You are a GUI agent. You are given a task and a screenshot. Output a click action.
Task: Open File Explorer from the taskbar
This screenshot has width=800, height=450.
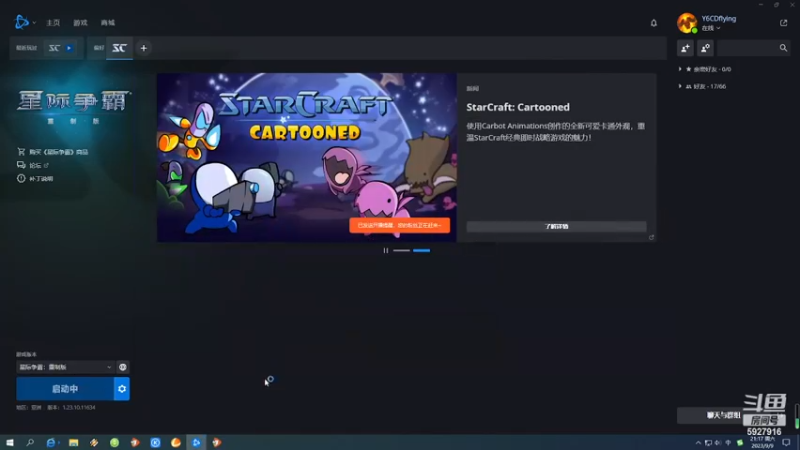click(x=73, y=442)
